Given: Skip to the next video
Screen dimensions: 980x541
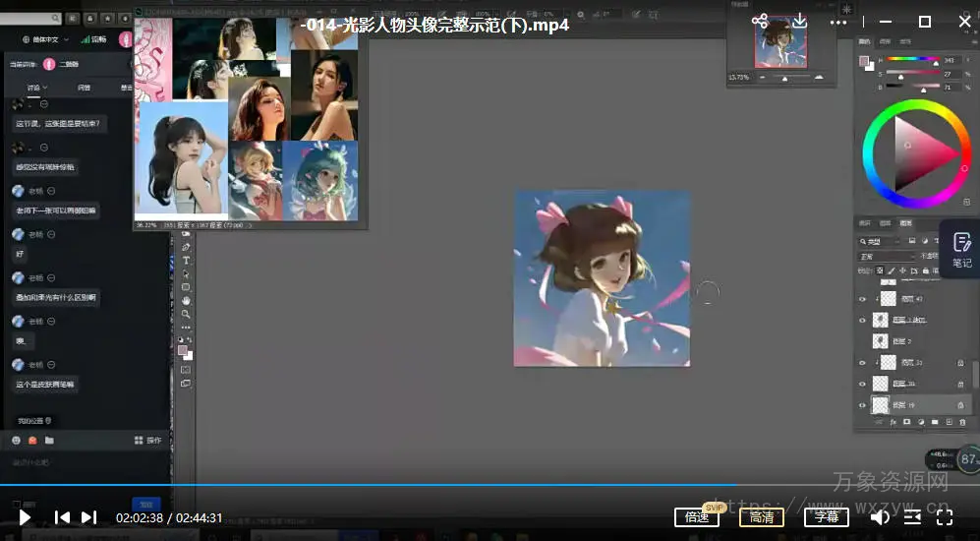Looking at the screenshot, I should pos(88,517).
